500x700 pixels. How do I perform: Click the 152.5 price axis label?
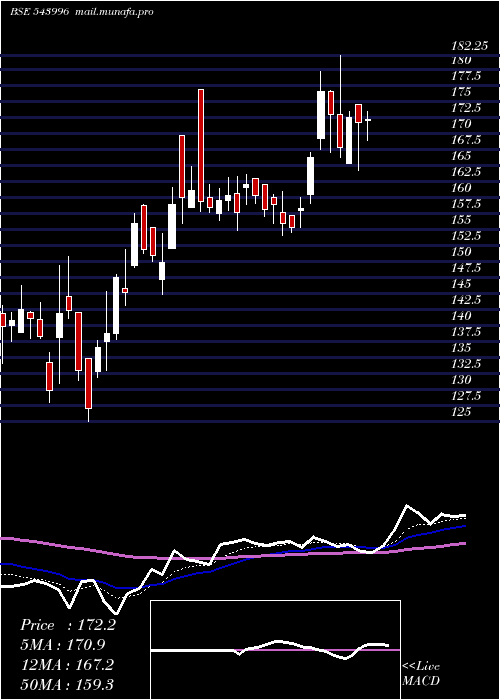pos(466,236)
